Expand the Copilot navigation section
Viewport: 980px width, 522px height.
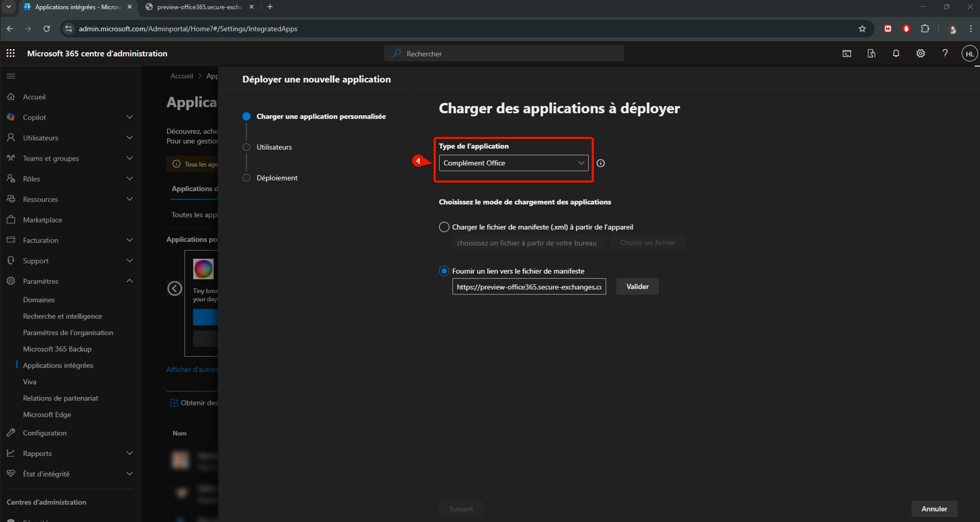130,117
